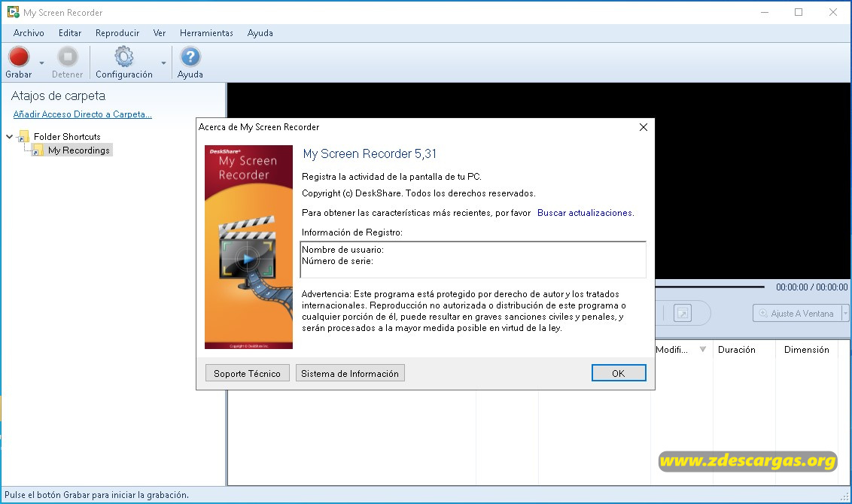The width and height of the screenshot is (852, 504).
Task: Open Configuración gear settings
Action: click(x=124, y=56)
